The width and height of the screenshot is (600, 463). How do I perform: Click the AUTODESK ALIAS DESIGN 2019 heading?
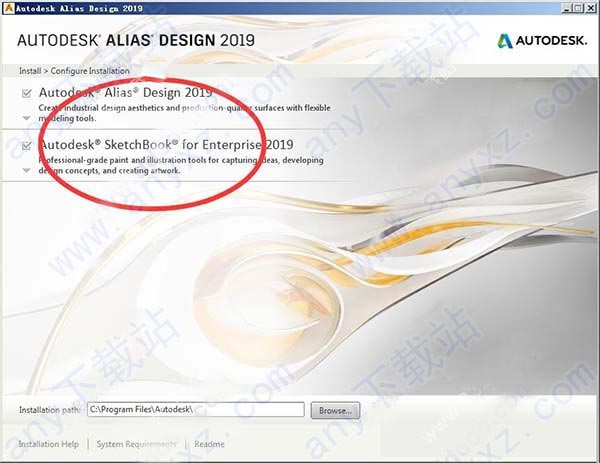click(136, 40)
